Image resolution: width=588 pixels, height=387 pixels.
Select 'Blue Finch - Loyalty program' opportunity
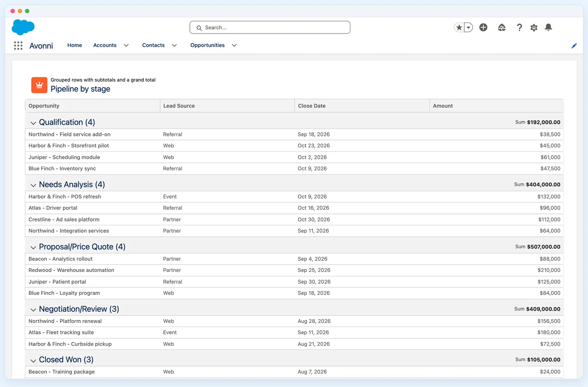tap(64, 293)
